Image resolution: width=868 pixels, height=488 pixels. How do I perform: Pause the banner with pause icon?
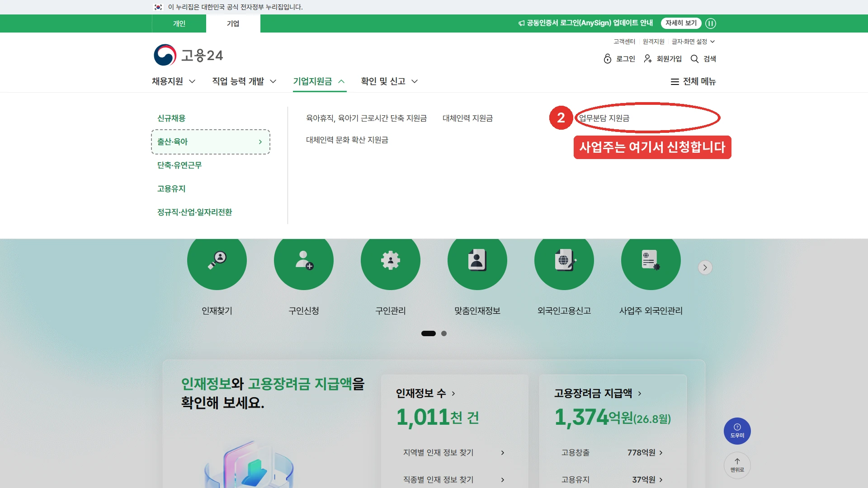coord(711,23)
